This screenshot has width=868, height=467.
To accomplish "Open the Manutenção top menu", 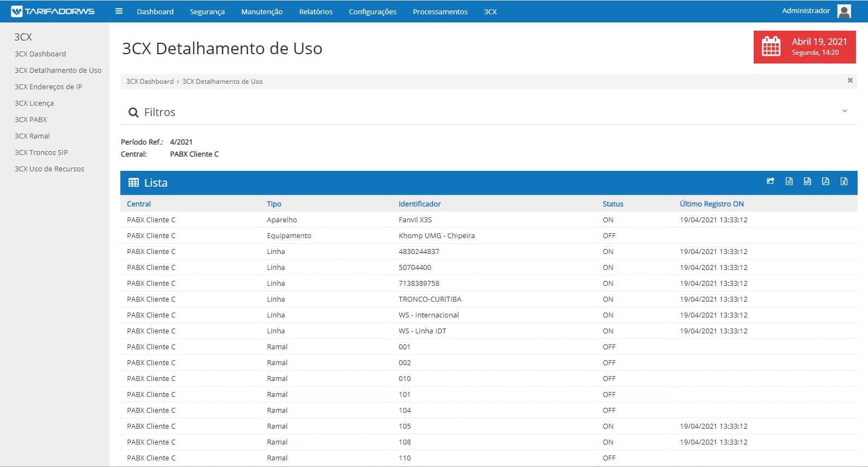I will (261, 11).
